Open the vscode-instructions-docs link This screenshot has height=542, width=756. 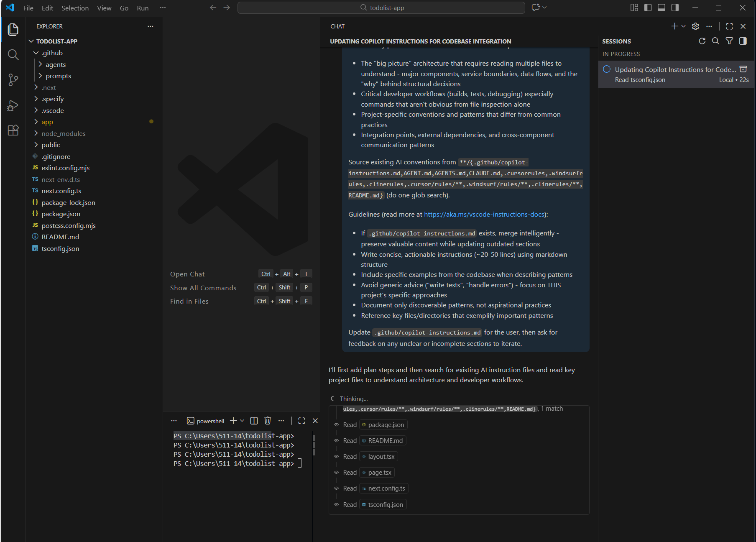click(x=484, y=214)
